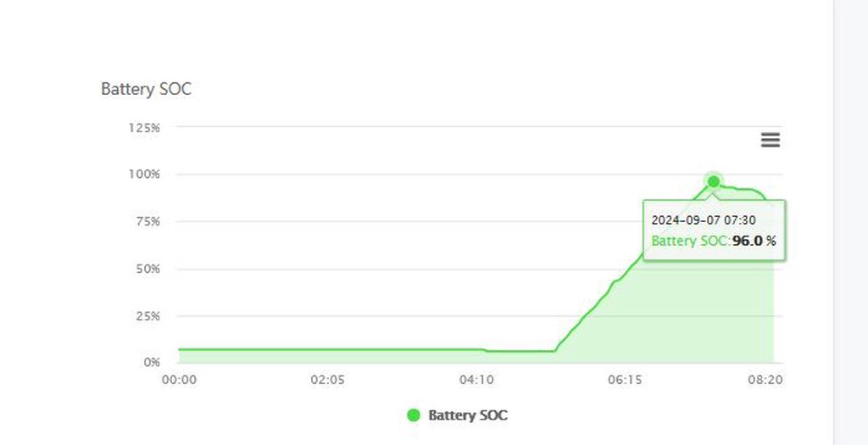This screenshot has height=445, width=868.
Task: Select the 08:20 x-axis time label
Action: click(765, 380)
